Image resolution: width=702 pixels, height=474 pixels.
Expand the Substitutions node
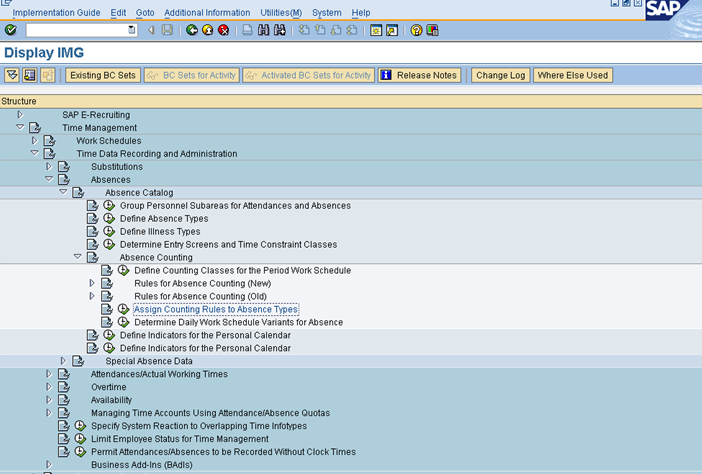pyautogui.click(x=49, y=167)
